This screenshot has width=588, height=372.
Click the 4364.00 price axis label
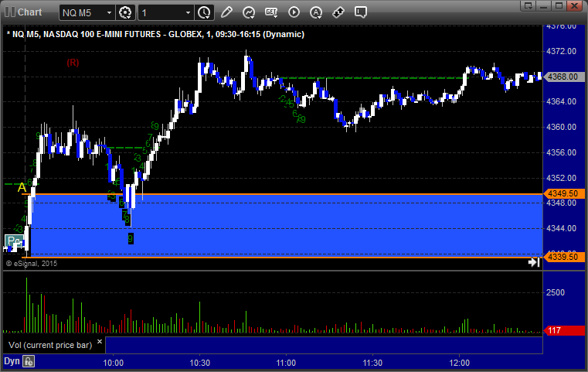tap(562, 101)
